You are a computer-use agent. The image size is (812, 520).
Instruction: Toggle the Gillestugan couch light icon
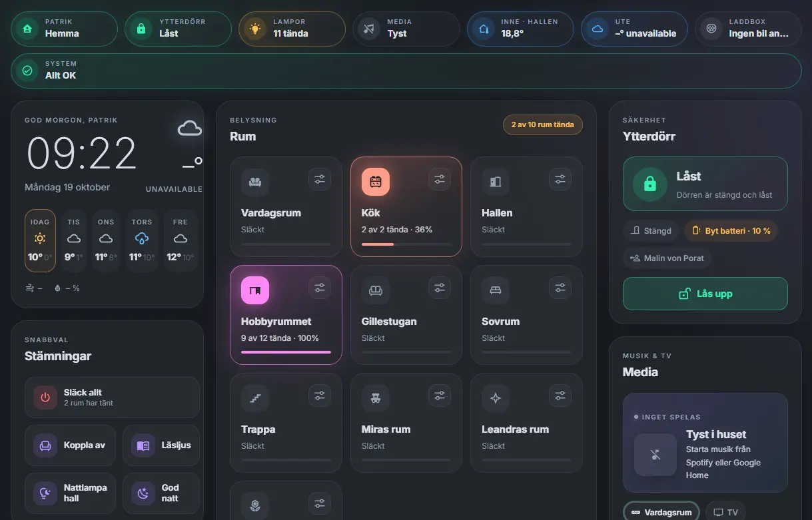tap(376, 290)
